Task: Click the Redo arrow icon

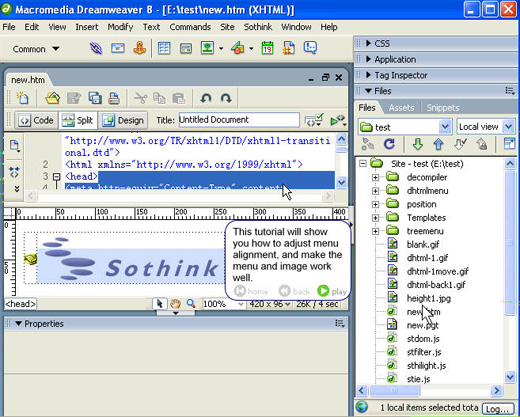Action: coord(226,98)
